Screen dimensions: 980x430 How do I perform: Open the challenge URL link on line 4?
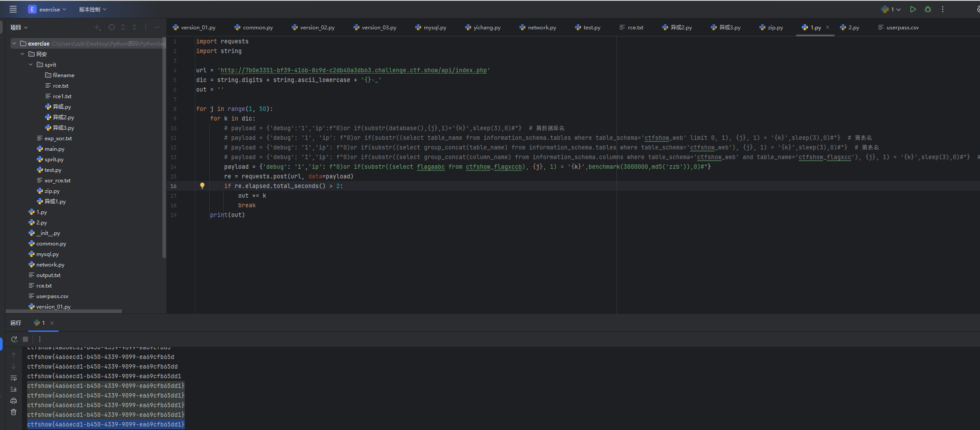(354, 70)
